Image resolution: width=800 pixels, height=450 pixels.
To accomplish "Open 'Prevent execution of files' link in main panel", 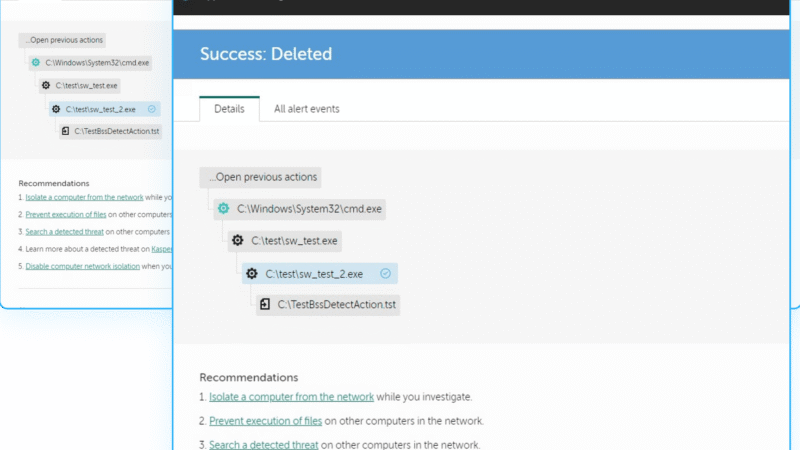I will tap(265, 421).
